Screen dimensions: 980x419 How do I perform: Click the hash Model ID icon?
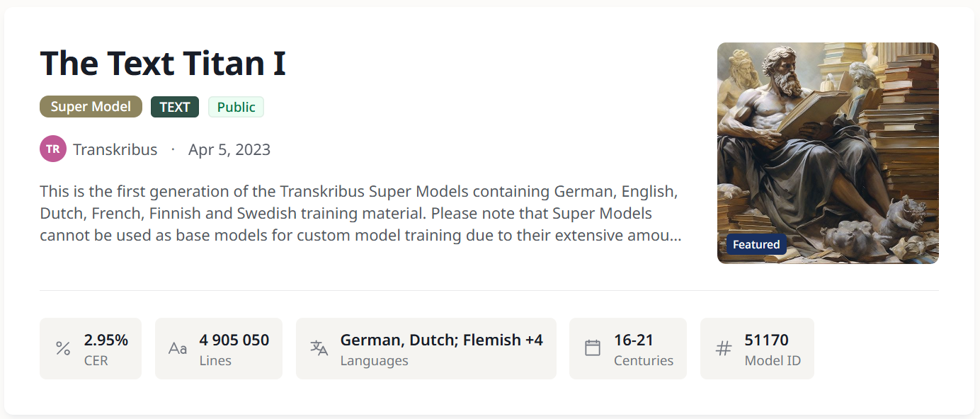tap(723, 348)
